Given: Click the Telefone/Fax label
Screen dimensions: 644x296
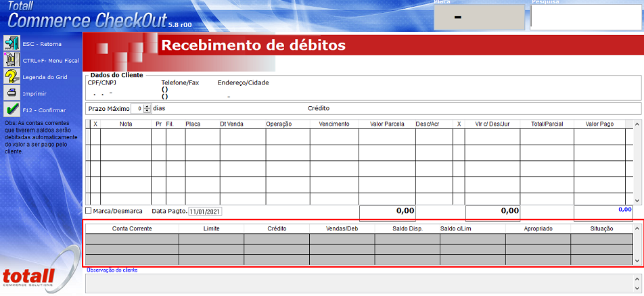Looking at the screenshot, I should pyautogui.click(x=180, y=82).
